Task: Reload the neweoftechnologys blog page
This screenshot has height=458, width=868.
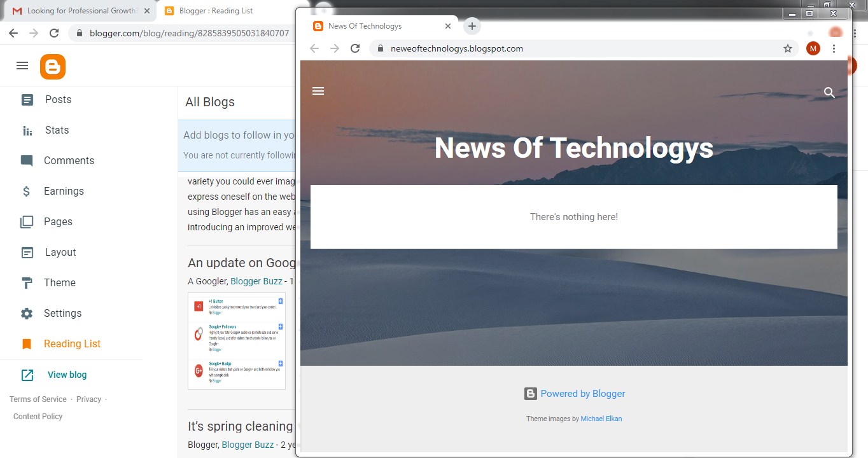Action: pyautogui.click(x=356, y=48)
